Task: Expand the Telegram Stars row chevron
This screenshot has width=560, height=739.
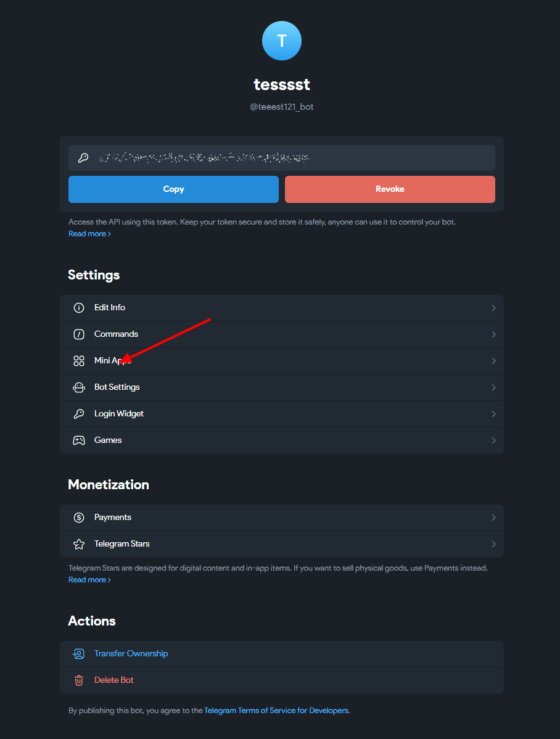Action: [493, 544]
